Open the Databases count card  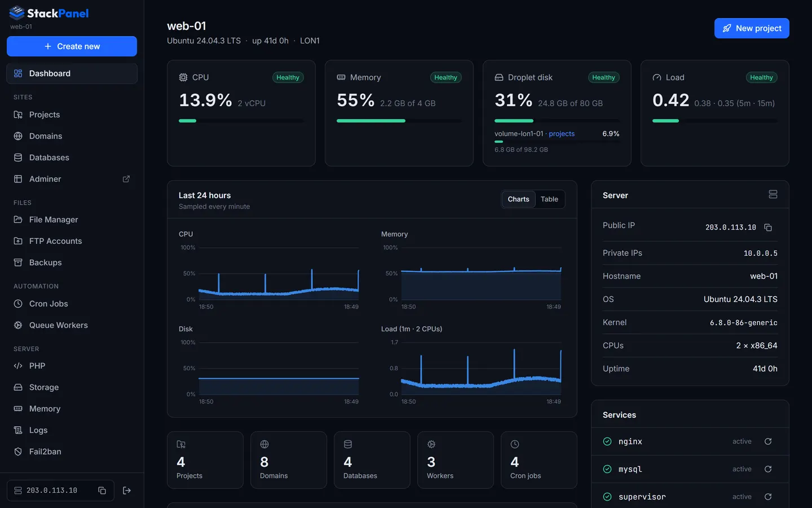coord(372,460)
